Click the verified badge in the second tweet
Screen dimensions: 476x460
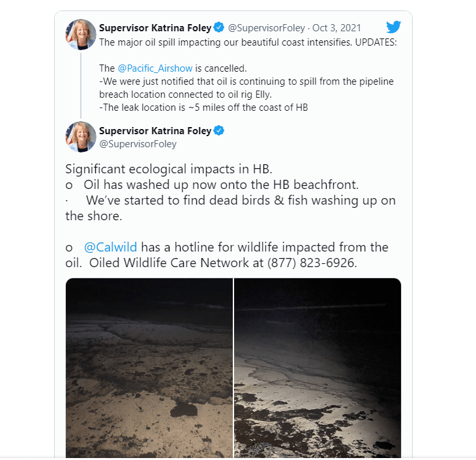pyautogui.click(x=219, y=131)
